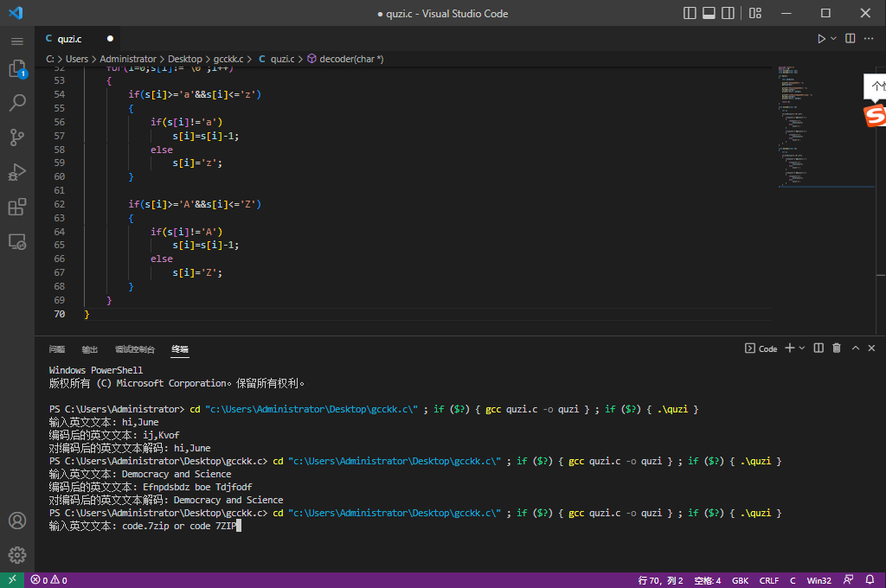Toggle the primary side bar layout
The image size is (886, 588).
click(x=690, y=14)
